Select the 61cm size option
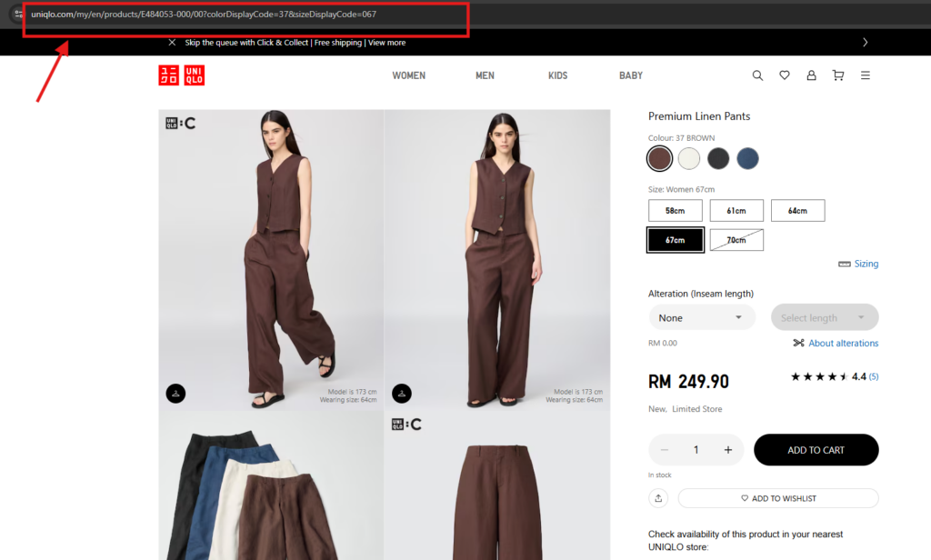The width and height of the screenshot is (931, 560). pyautogui.click(x=736, y=211)
